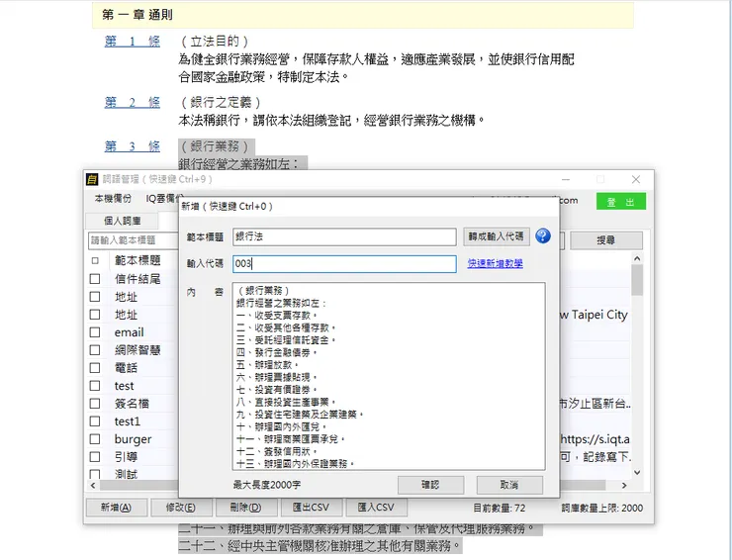The width and height of the screenshot is (732, 560).
Task: Click the application logo in the 詞語管理 title bar
Action: click(x=92, y=179)
